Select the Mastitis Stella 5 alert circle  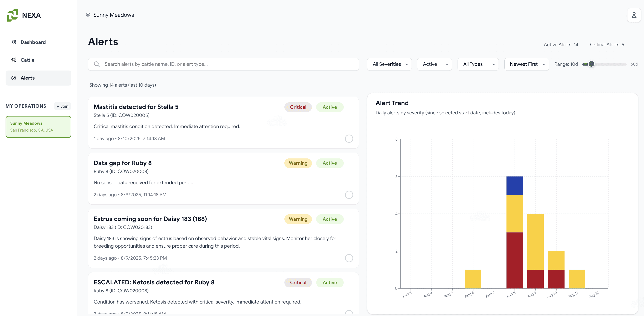pos(349,139)
